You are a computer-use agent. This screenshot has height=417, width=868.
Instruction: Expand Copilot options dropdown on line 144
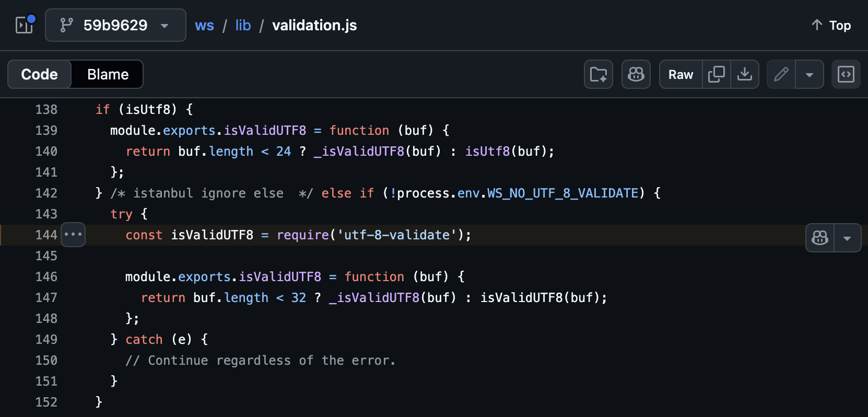point(847,238)
